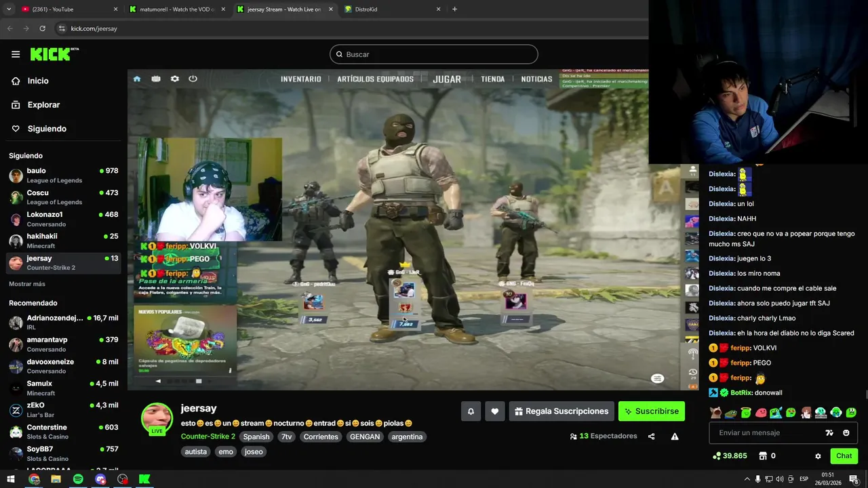Select the joseo tag
This screenshot has height=488, width=868.
254,452
